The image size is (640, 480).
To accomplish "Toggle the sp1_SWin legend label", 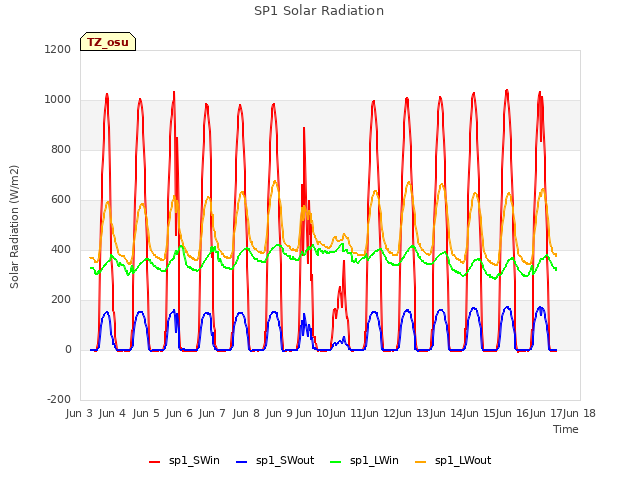I will click(194, 461).
